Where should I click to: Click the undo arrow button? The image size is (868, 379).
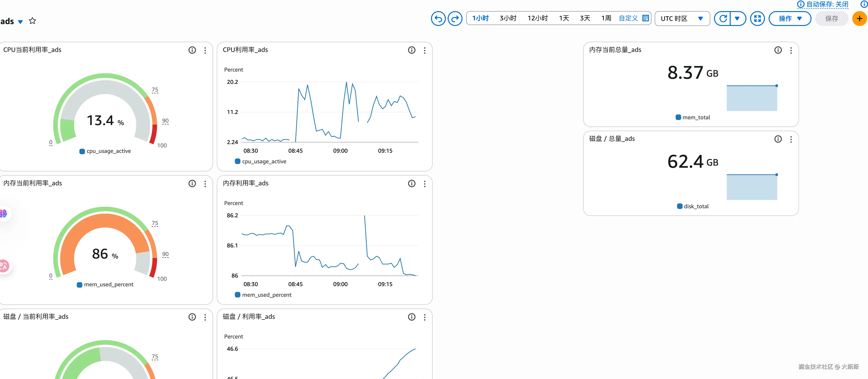point(438,19)
